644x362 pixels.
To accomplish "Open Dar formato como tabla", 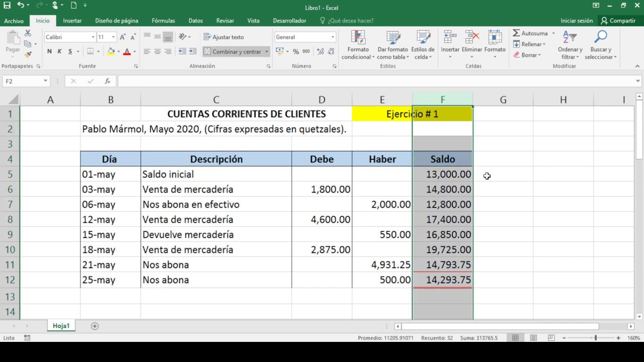I will [x=393, y=45].
